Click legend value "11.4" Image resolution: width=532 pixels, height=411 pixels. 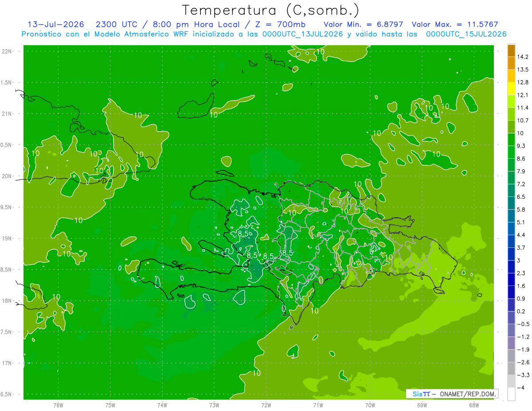point(523,108)
